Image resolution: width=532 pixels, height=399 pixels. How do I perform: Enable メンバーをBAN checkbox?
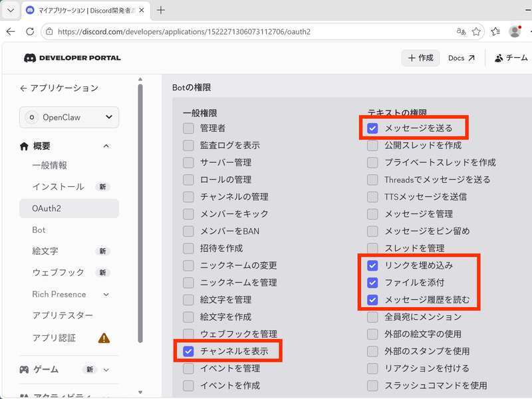point(188,231)
